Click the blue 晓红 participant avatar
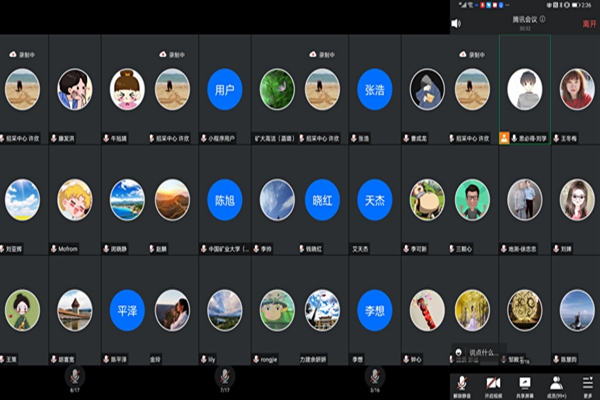Viewport: 600px width, 400px height. point(322,199)
